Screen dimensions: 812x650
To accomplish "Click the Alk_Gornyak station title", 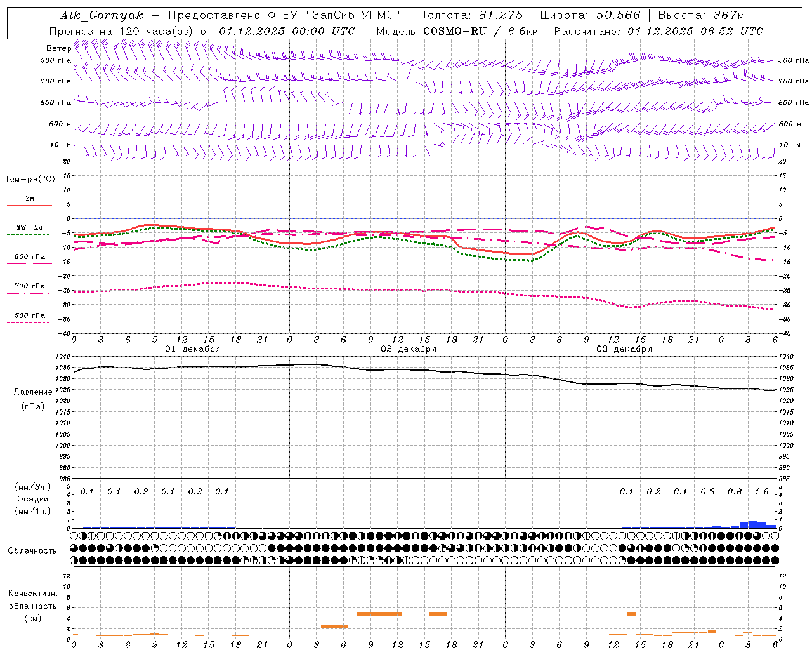I will click(x=101, y=15).
